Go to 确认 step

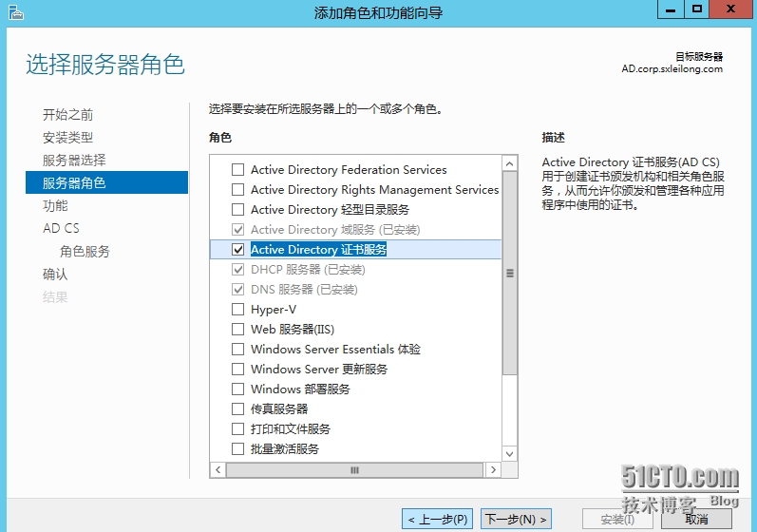[55, 275]
